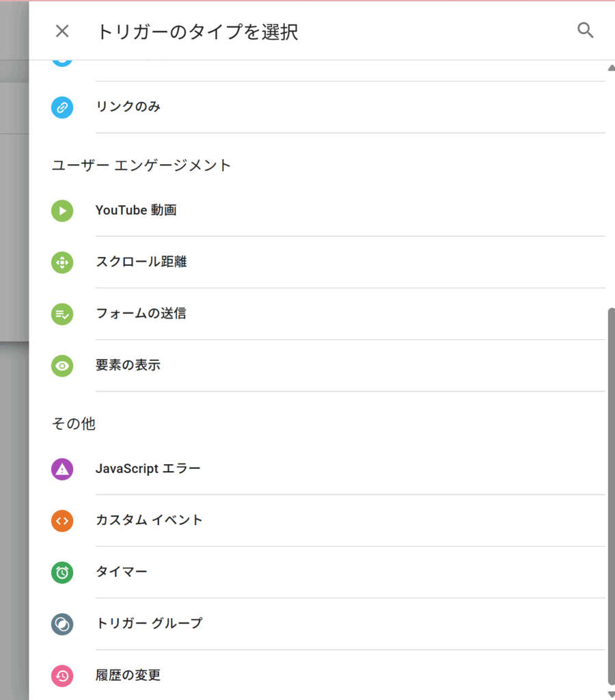
Task: Click the green timer clock icon
Action: [62, 573]
